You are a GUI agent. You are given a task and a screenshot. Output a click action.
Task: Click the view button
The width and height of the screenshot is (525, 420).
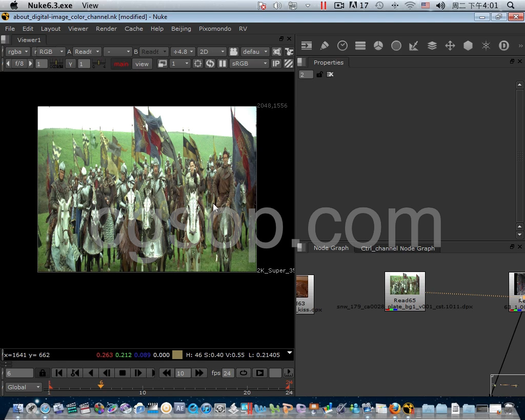click(x=142, y=64)
